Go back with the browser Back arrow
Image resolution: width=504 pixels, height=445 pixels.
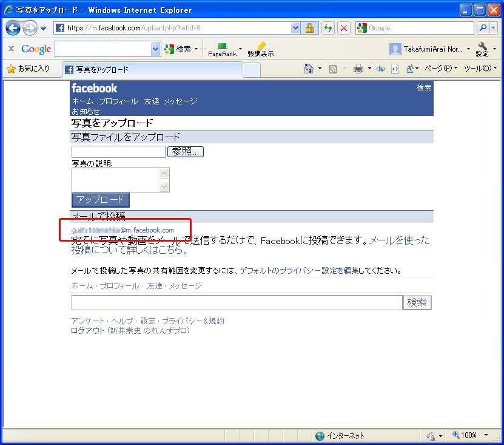point(13,28)
